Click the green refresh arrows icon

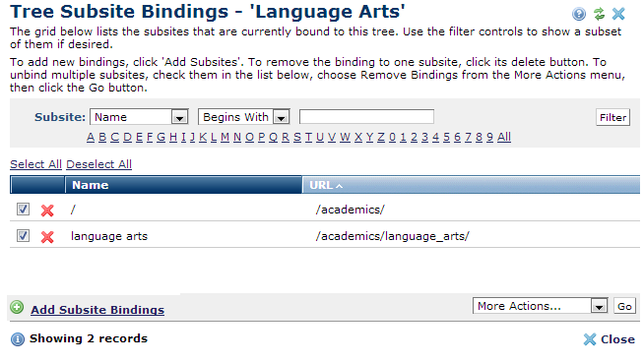click(599, 14)
